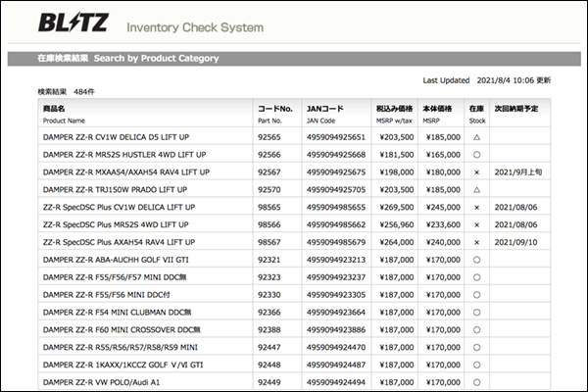Image resolution: width=588 pixels, height=392 pixels.
Task: Select ZZ-R SpecDSC Plus MR52S 4WD LIFT UP
Action: (x=116, y=224)
